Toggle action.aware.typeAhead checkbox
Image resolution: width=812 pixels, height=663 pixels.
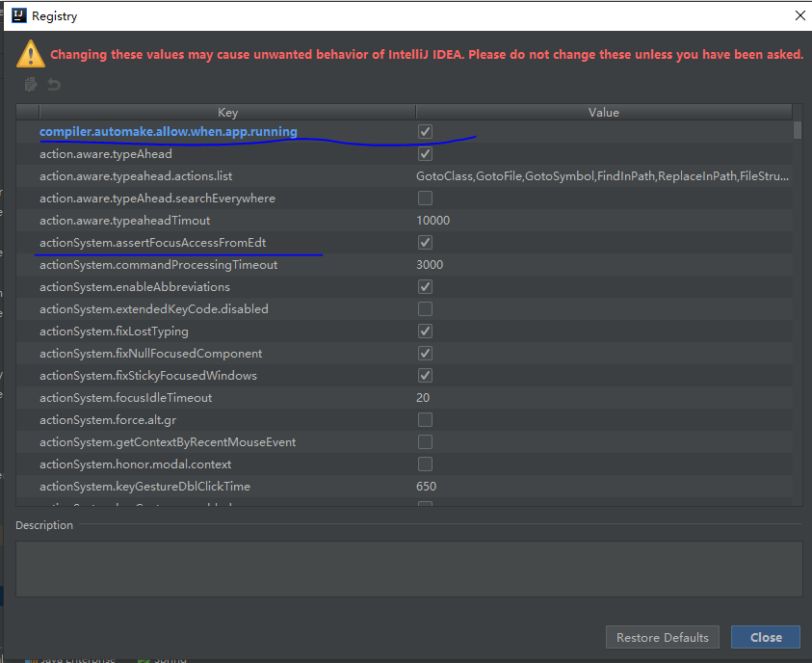pyautogui.click(x=425, y=154)
